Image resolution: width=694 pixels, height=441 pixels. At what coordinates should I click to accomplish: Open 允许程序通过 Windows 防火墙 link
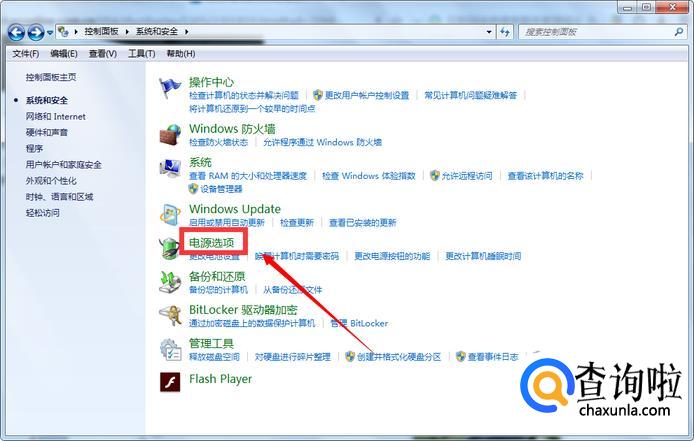[x=323, y=142]
